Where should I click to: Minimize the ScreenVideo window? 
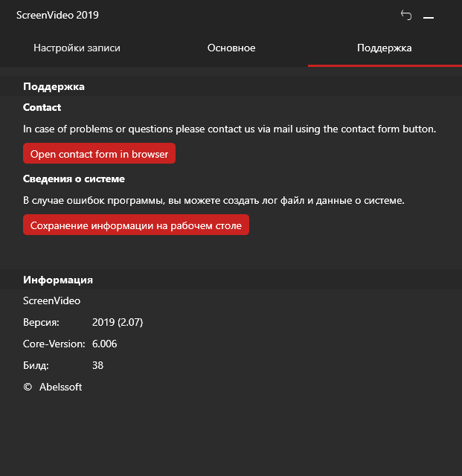click(429, 16)
